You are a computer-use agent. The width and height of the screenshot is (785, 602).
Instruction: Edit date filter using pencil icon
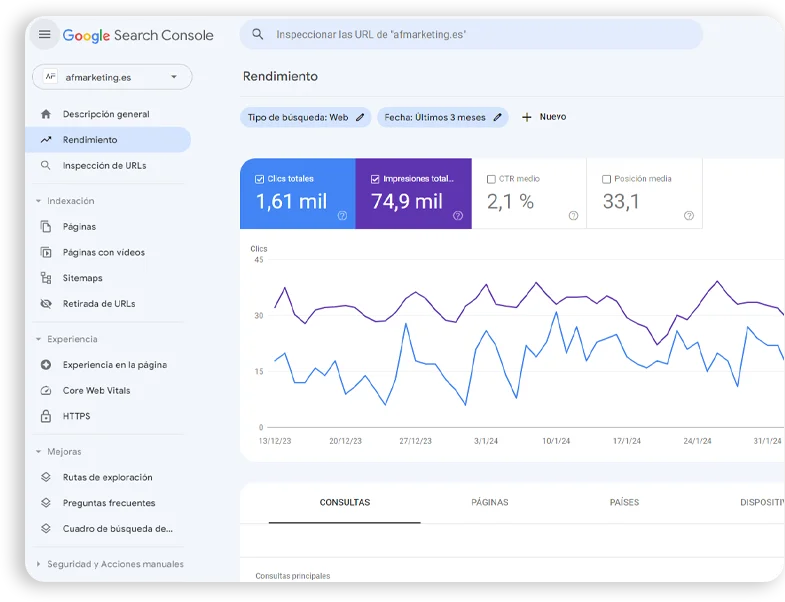pyautogui.click(x=497, y=117)
